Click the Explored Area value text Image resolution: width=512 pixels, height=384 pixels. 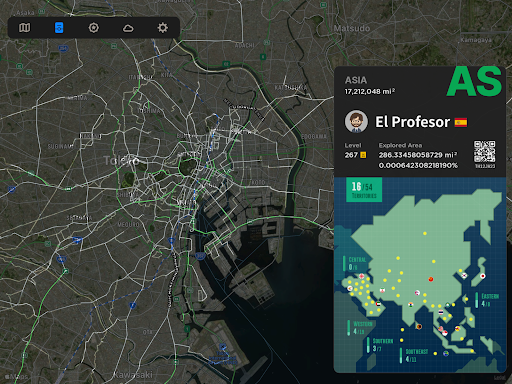tap(418, 155)
